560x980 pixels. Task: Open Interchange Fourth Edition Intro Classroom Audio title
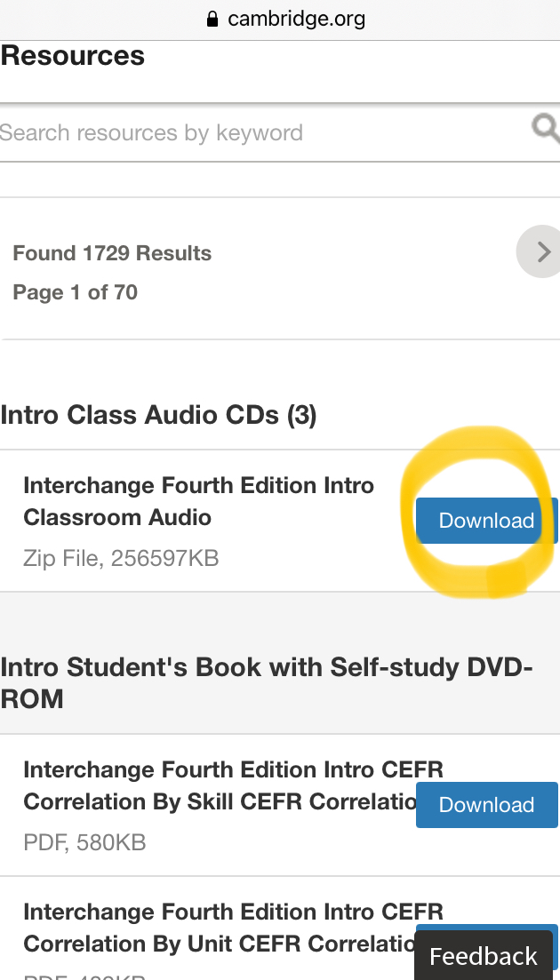[199, 501]
